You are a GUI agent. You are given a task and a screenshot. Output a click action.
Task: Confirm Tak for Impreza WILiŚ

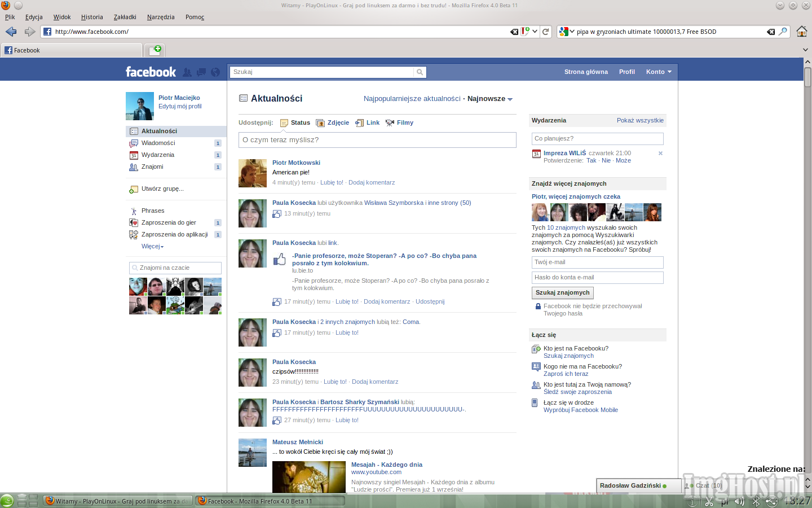point(591,161)
